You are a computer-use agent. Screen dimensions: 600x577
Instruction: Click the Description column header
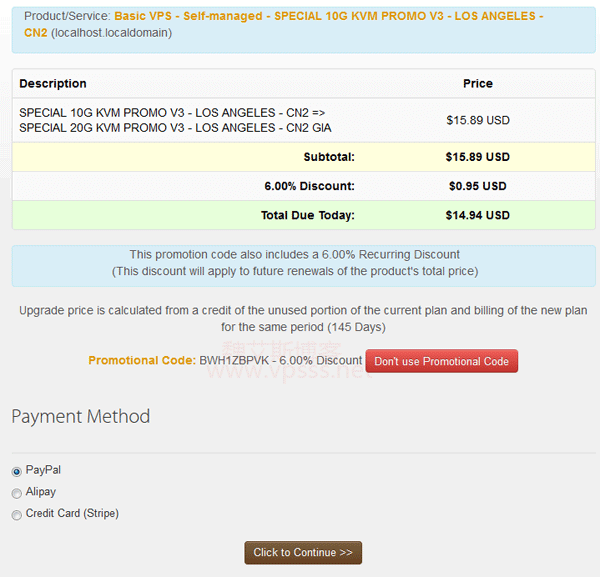click(x=53, y=84)
